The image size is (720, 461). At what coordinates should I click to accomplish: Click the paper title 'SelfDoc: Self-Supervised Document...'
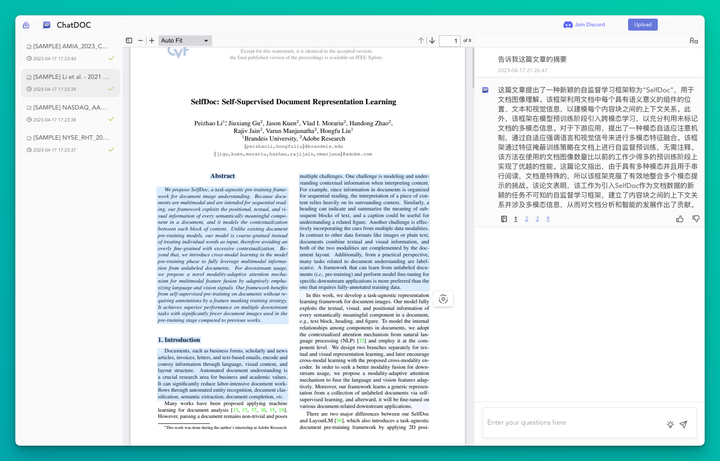[293, 102]
